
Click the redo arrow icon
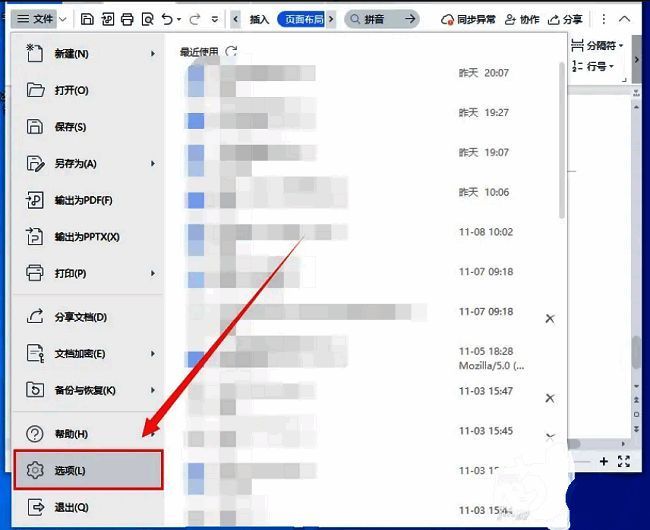click(194, 19)
